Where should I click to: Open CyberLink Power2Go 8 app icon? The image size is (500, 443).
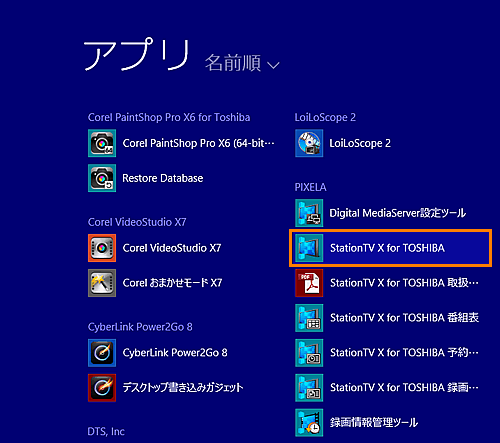102,353
